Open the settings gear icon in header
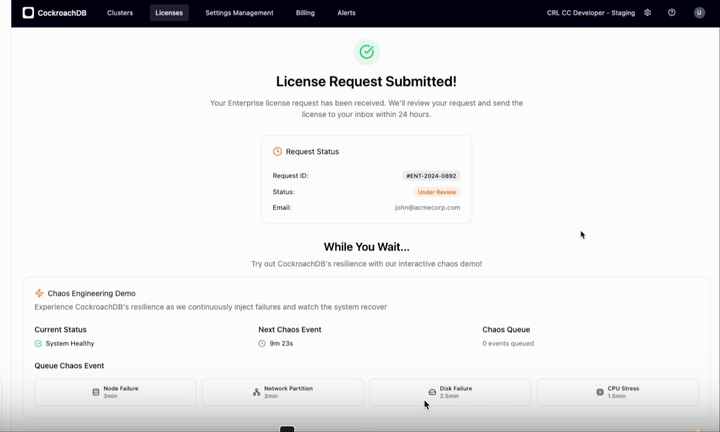 tap(648, 13)
